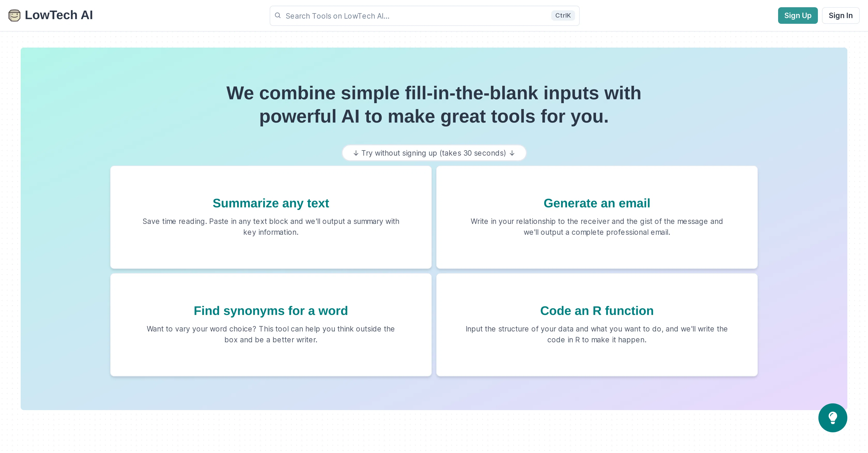Click the Sign In button
The image size is (868, 453).
tap(840, 16)
